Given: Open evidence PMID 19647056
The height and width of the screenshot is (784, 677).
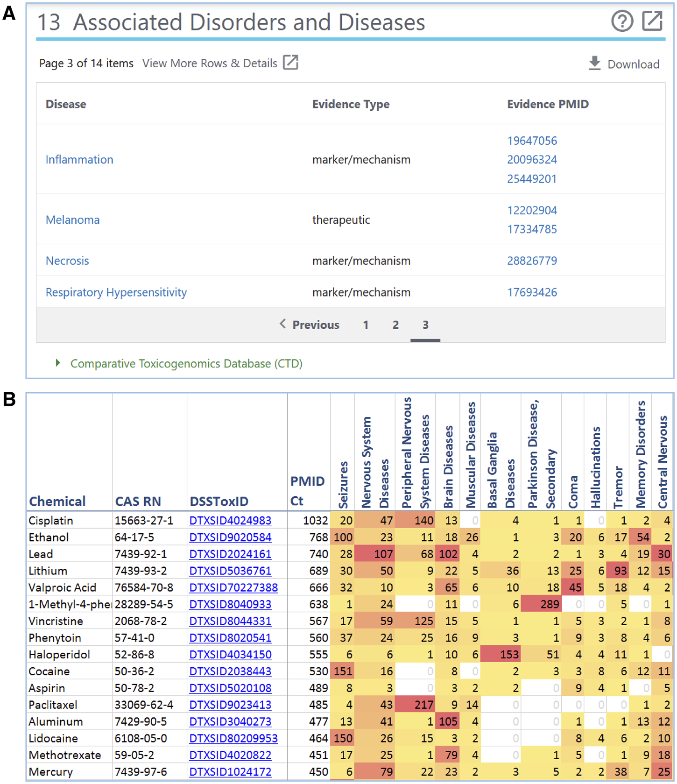Looking at the screenshot, I should (532, 141).
